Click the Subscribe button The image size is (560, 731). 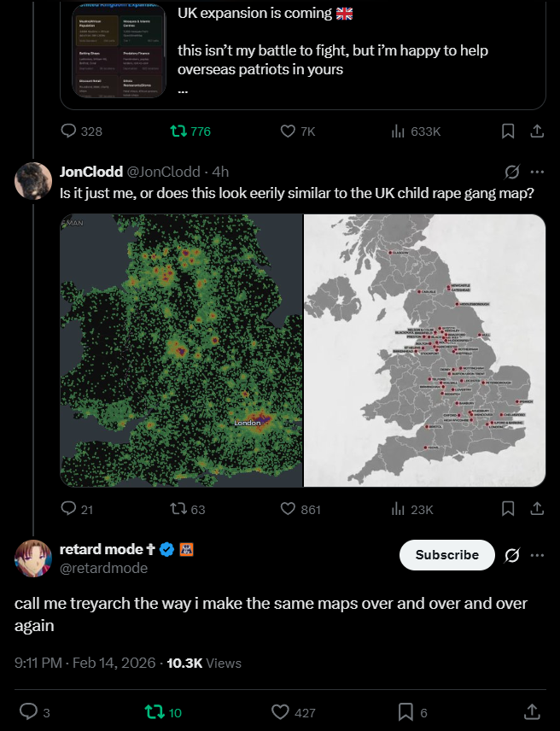[x=446, y=555]
